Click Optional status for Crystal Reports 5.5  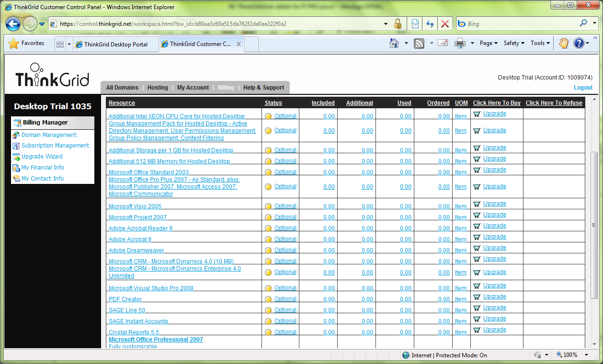tap(285, 332)
